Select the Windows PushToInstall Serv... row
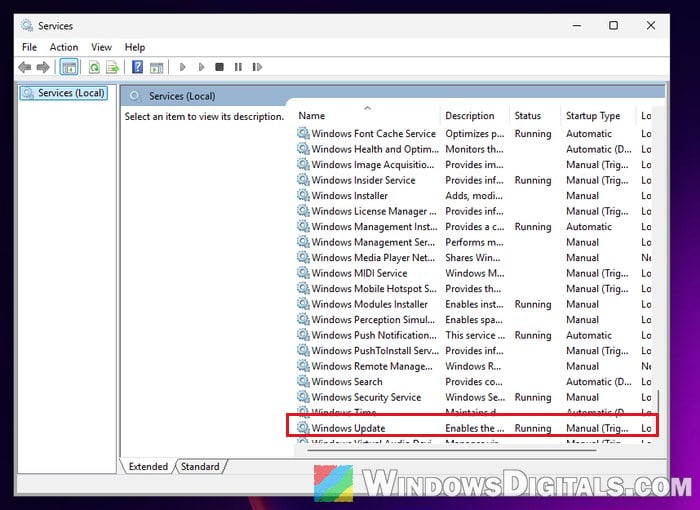Viewport: 700px width, 510px height. pos(474,351)
